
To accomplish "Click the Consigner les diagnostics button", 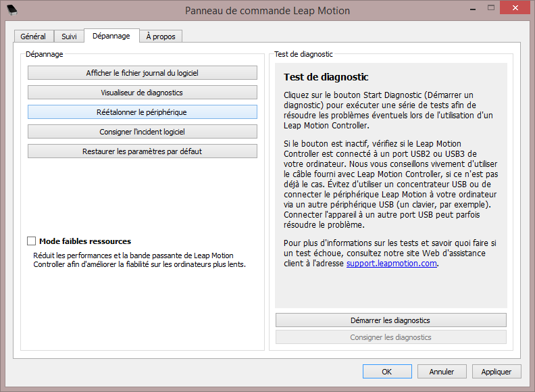I will click(390, 337).
